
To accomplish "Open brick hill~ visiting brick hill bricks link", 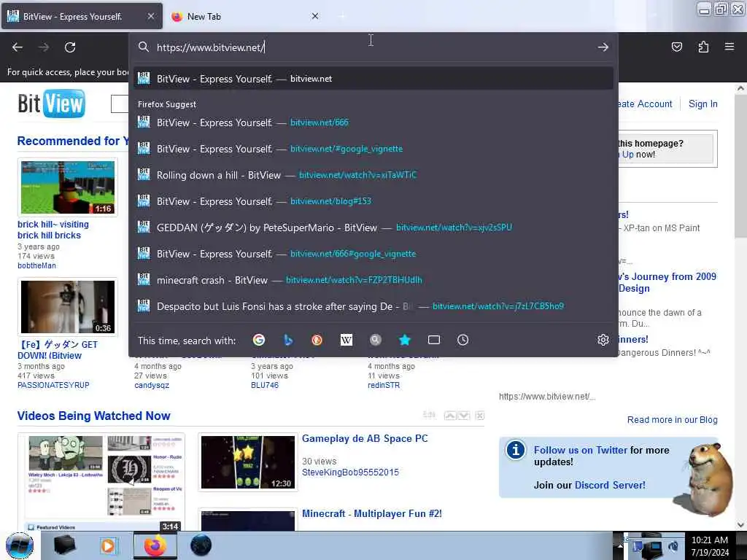I will click(53, 230).
